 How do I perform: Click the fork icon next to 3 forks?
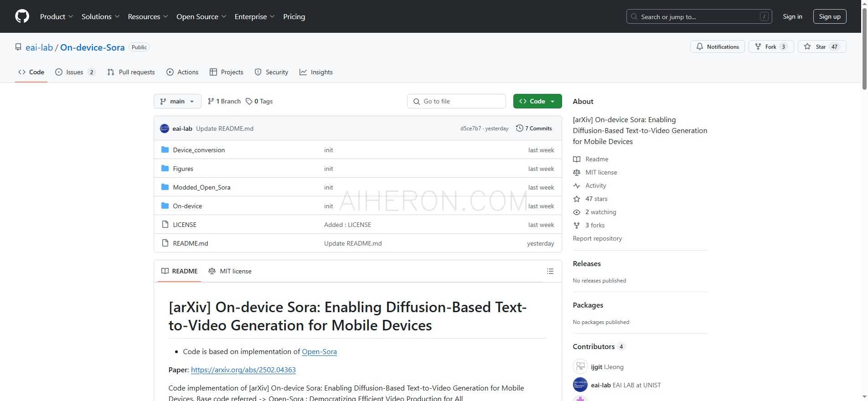click(x=577, y=225)
